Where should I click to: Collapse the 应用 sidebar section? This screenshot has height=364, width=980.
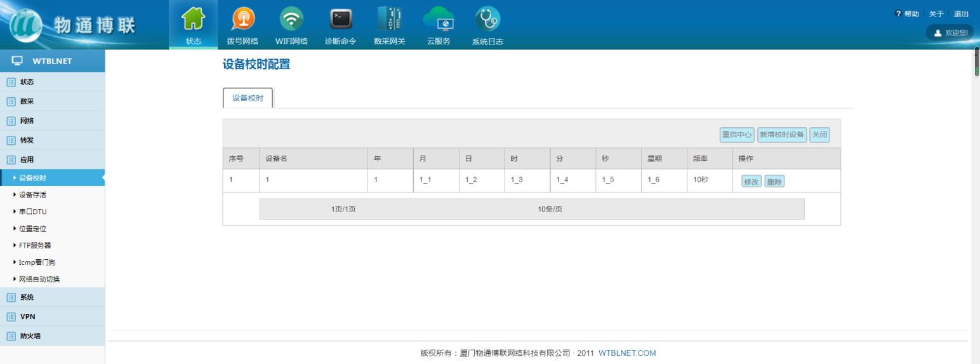[x=27, y=159]
